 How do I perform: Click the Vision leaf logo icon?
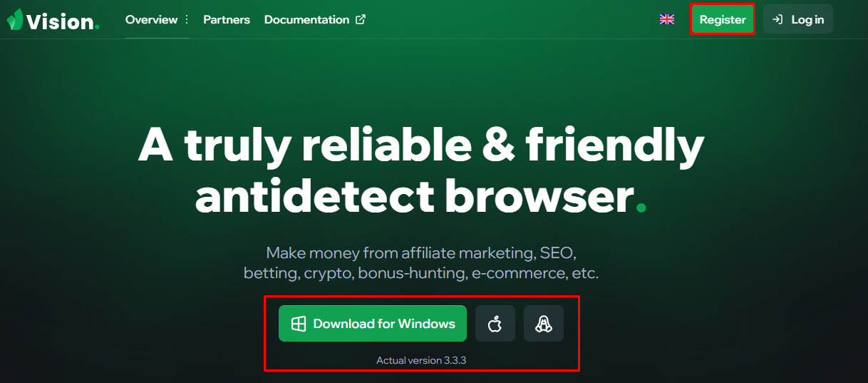tap(15, 20)
